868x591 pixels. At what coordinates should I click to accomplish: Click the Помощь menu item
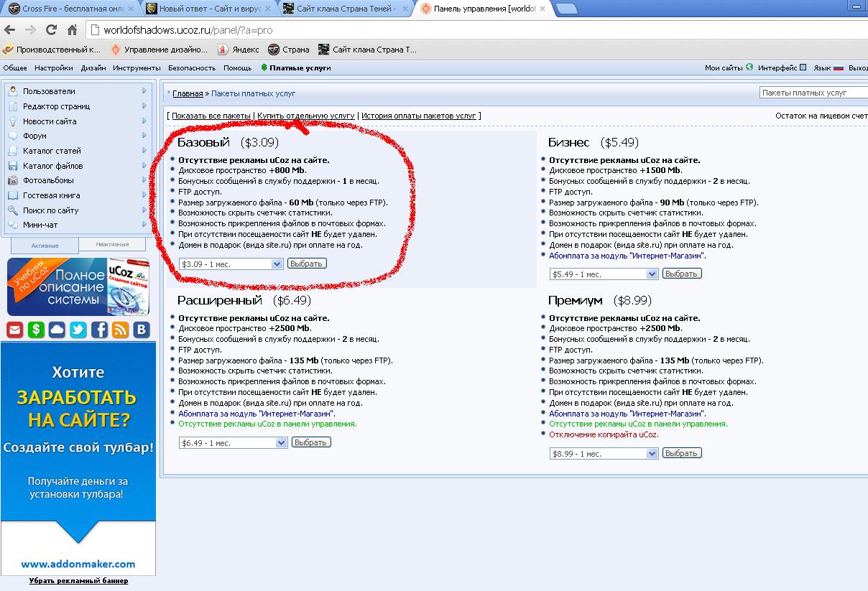click(237, 68)
